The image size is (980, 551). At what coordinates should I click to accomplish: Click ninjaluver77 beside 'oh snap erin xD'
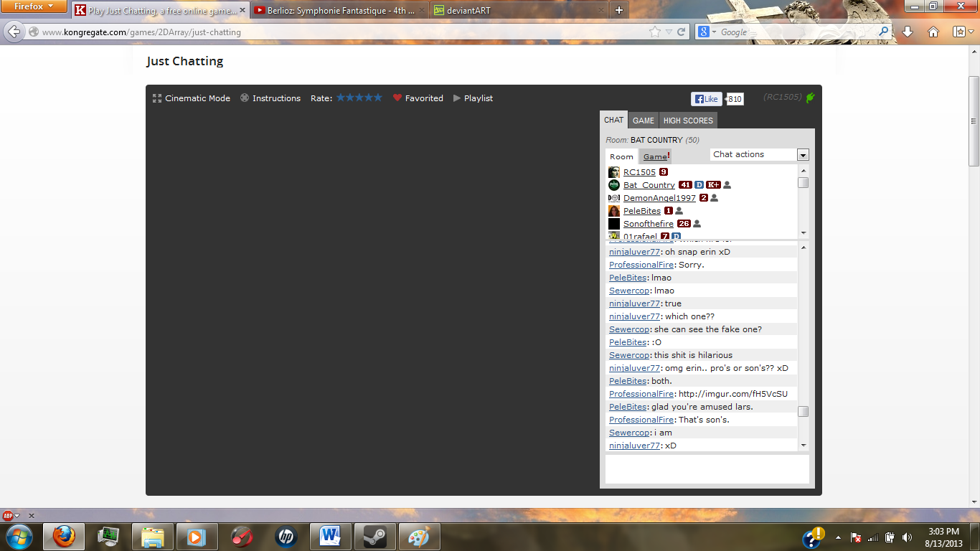634,252
